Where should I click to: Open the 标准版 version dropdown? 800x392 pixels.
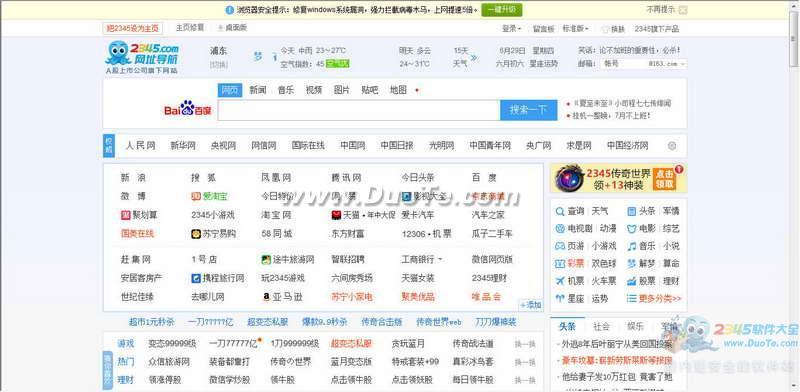point(576,29)
